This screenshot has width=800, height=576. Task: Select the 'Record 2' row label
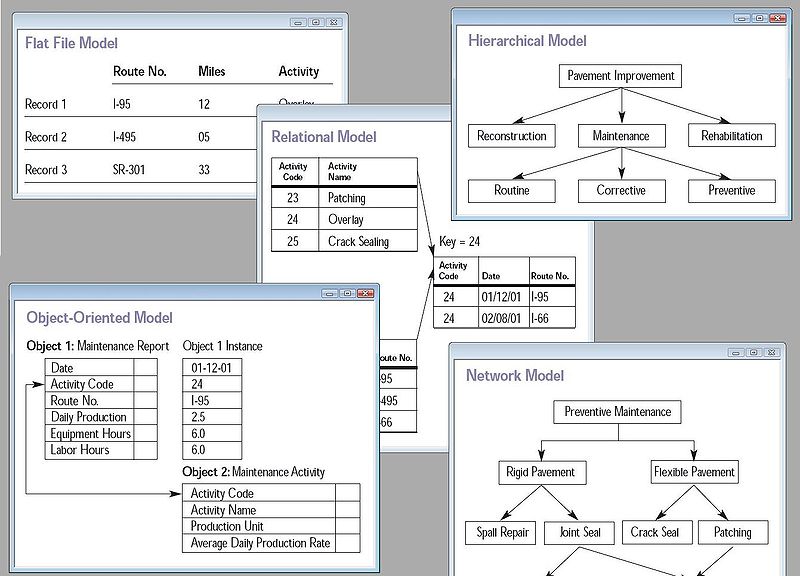45,137
